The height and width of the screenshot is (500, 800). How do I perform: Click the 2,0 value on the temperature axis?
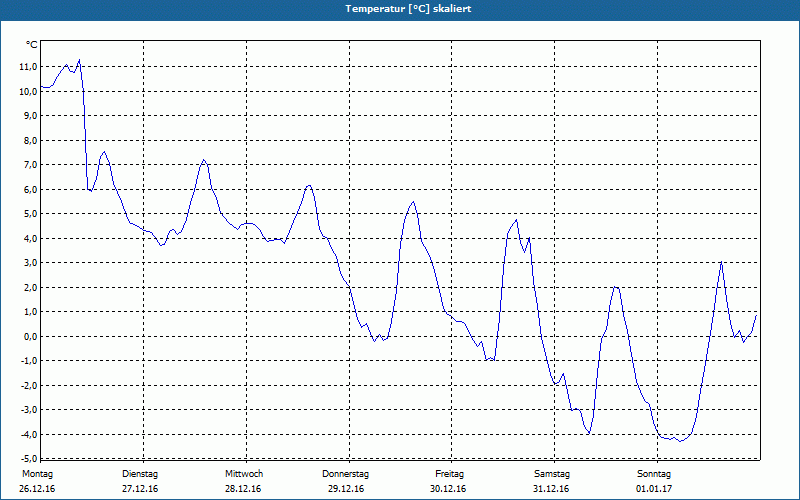(x=30, y=287)
